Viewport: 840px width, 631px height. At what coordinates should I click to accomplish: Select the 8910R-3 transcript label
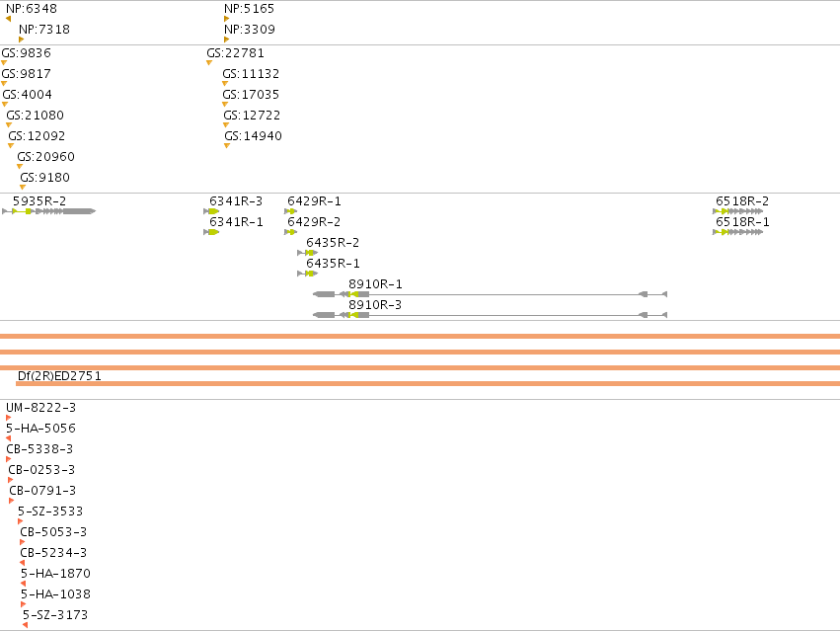[375, 305]
